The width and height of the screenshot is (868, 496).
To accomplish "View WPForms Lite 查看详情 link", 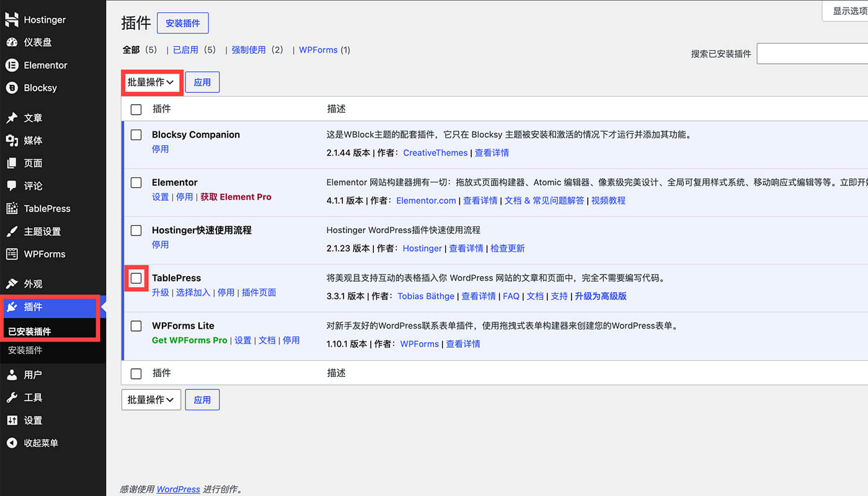I will coord(463,343).
